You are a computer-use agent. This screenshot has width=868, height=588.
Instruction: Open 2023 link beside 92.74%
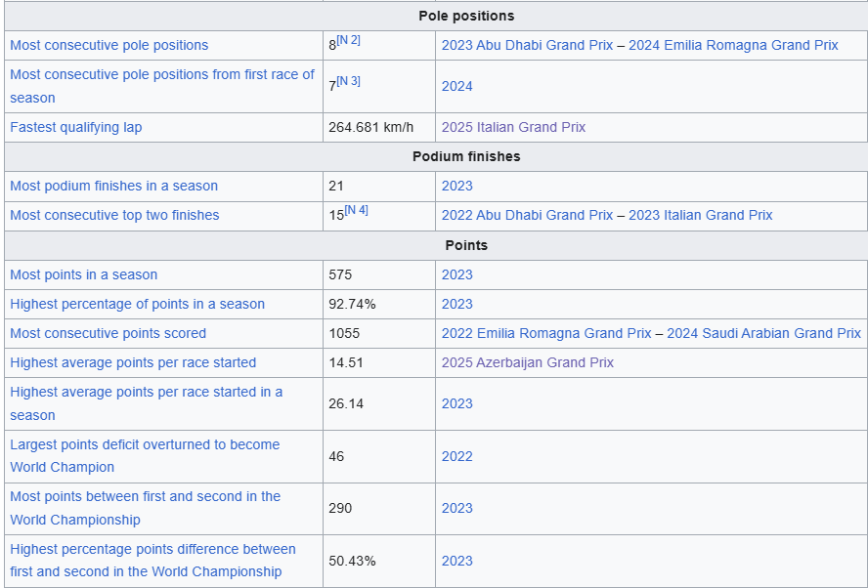coord(456,304)
